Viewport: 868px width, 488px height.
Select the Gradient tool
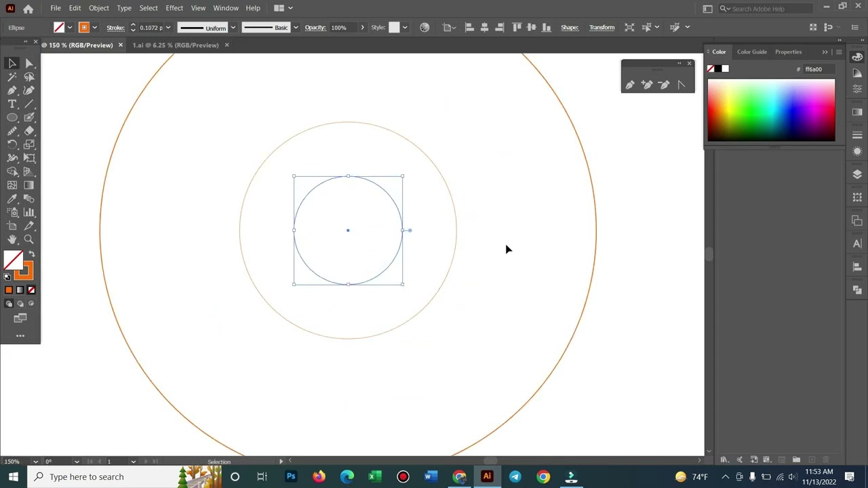point(29,185)
